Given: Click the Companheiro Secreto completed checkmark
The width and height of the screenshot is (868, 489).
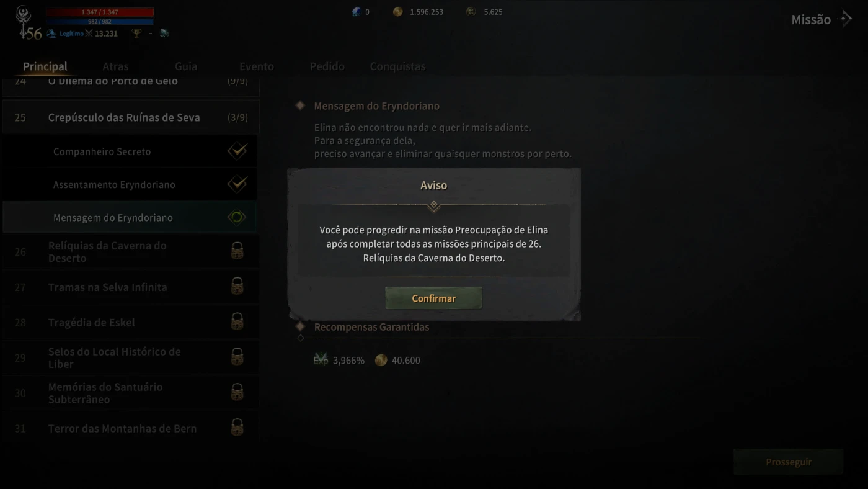Looking at the screenshot, I should click(x=237, y=151).
